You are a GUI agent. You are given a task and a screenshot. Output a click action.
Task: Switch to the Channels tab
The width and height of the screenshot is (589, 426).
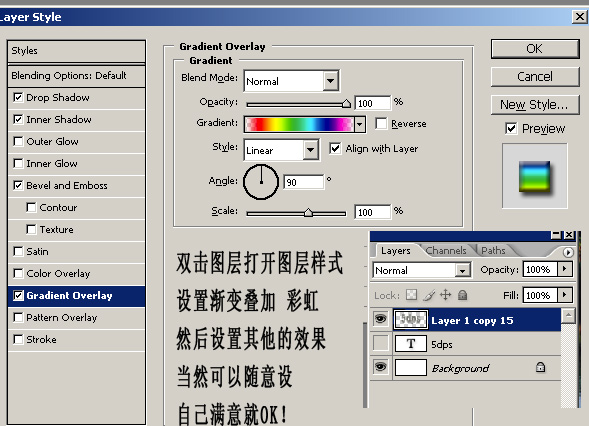[x=446, y=251]
